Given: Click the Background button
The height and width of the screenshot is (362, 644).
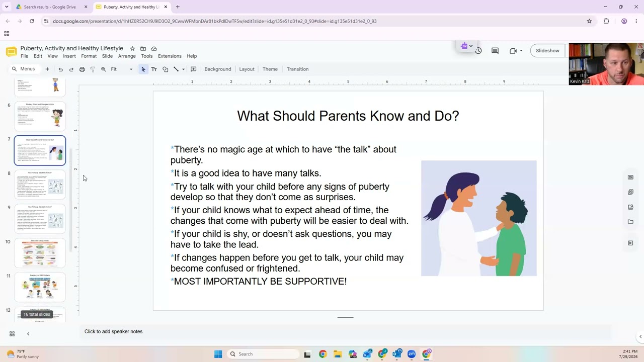Looking at the screenshot, I should (x=218, y=69).
